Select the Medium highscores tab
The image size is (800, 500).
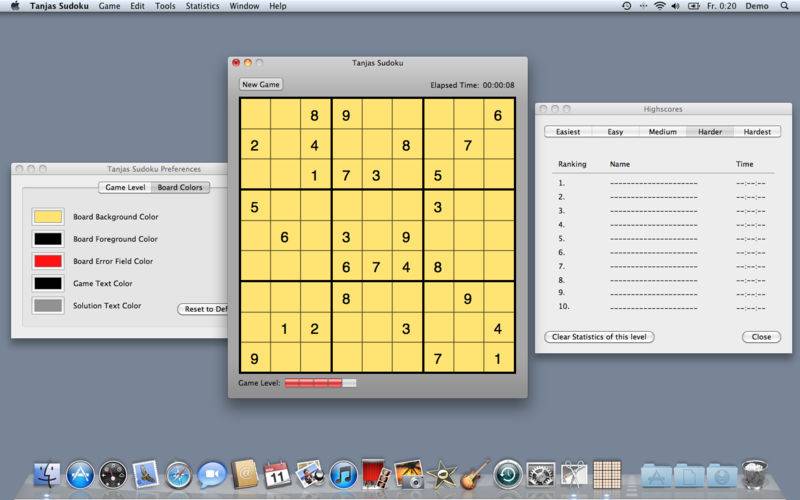coord(662,132)
